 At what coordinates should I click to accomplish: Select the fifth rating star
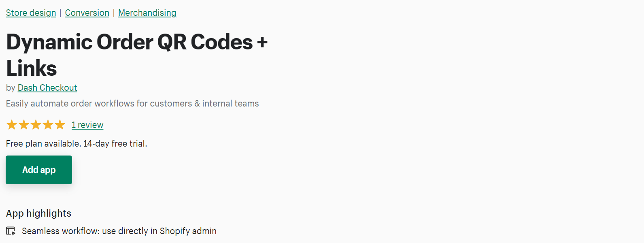[x=60, y=125]
